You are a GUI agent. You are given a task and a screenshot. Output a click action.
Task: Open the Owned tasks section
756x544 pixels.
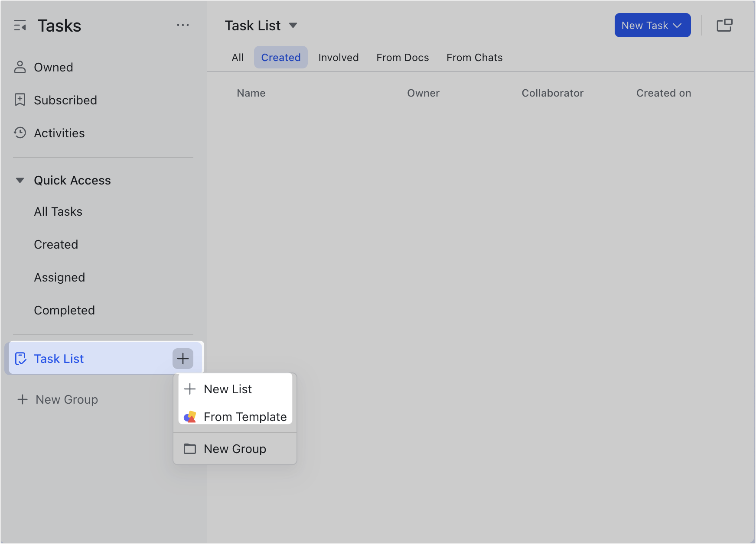53,67
